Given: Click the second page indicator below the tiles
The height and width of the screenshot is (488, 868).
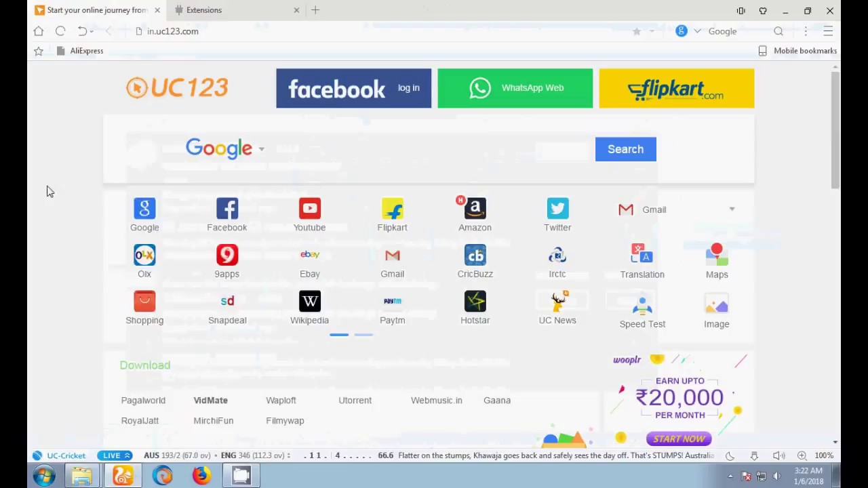Looking at the screenshot, I should [x=363, y=335].
